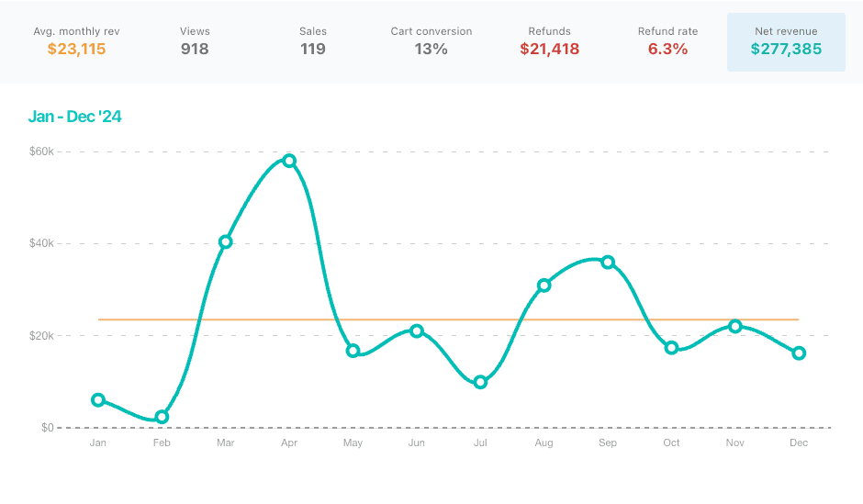863x504 pixels.
Task: Click the March data point marker
Action: (226, 242)
